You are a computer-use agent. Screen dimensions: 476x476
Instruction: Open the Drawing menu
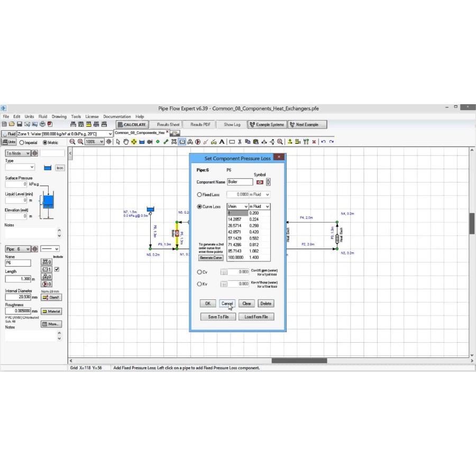[x=59, y=116]
